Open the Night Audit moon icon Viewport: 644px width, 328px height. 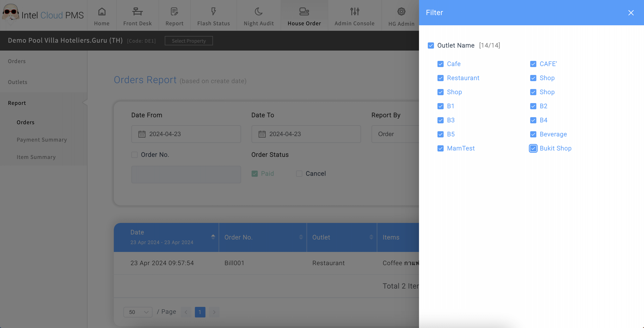tap(259, 11)
